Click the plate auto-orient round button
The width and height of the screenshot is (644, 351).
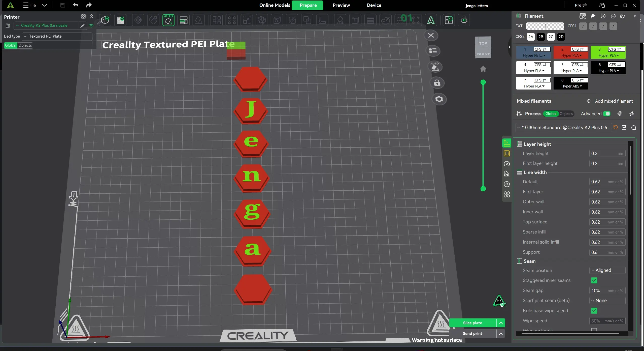(x=435, y=67)
